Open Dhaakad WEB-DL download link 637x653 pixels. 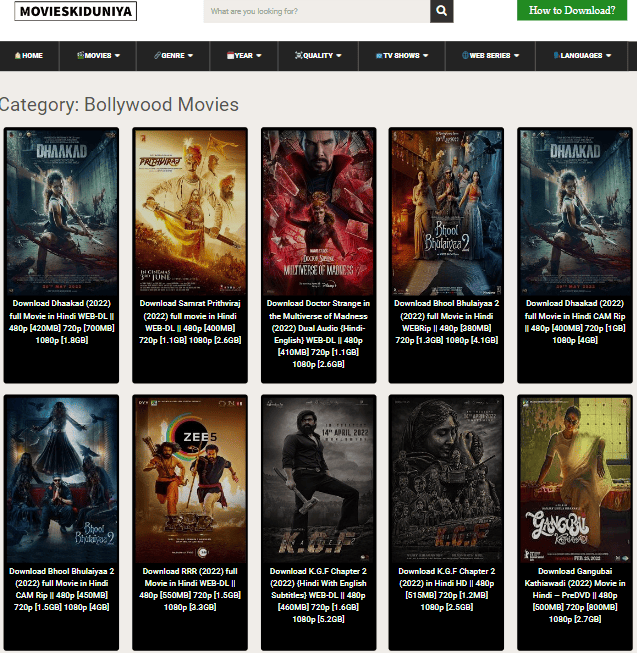(x=62, y=322)
